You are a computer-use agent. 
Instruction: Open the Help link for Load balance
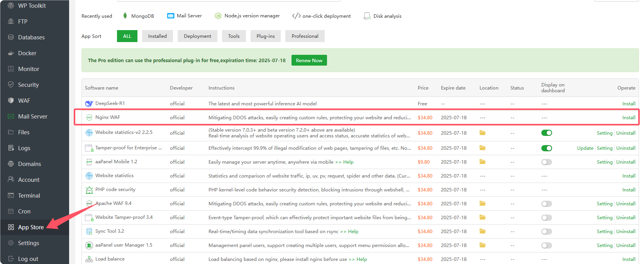pos(362,259)
